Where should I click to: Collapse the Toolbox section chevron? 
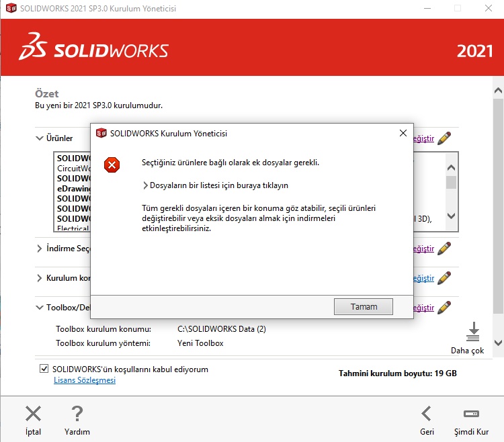(x=39, y=308)
